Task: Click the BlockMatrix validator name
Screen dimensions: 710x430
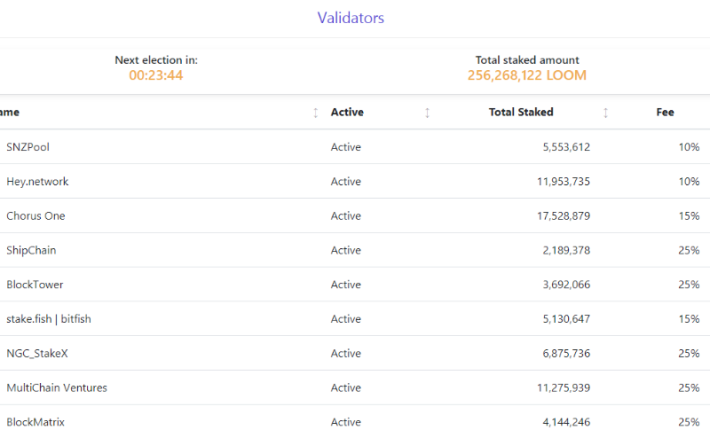Action: pos(34,422)
